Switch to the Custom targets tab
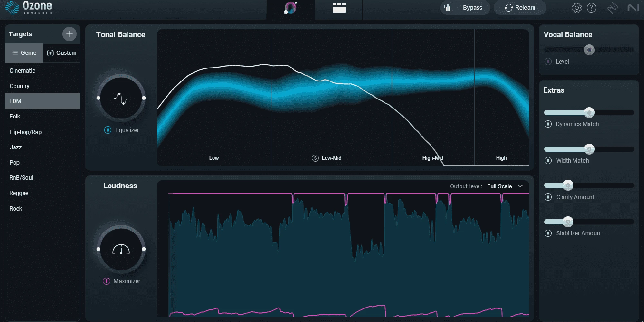The image size is (644, 322). pos(62,53)
